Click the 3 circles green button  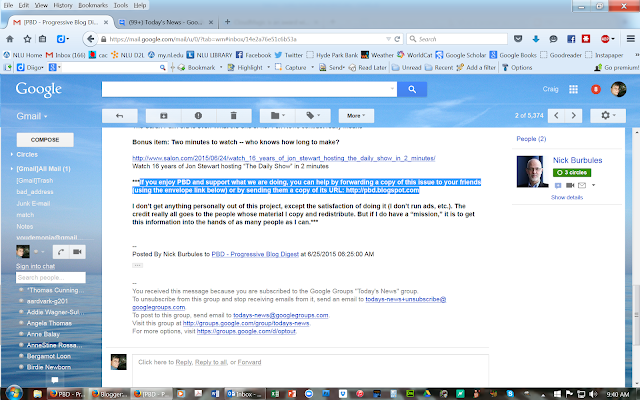[572, 173]
